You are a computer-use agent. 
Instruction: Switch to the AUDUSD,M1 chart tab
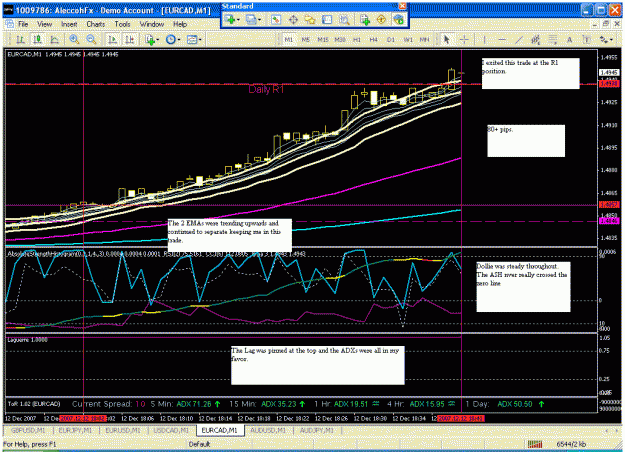tap(268, 430)
